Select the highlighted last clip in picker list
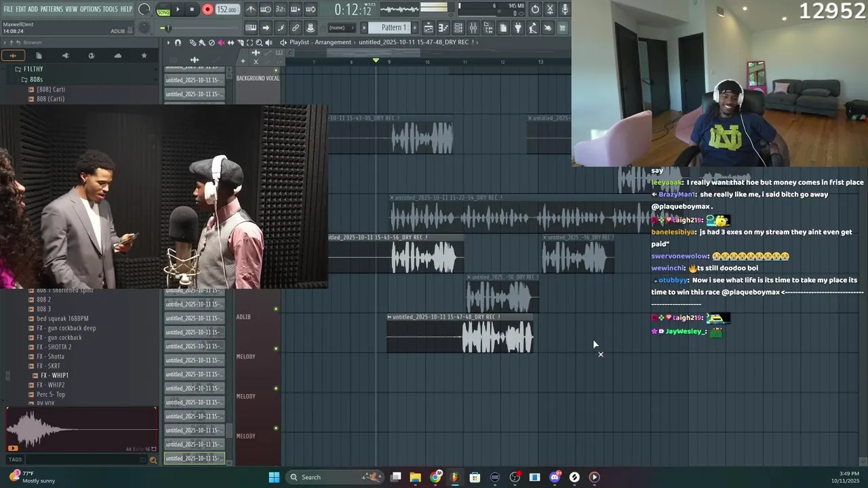 click(194, 458)
